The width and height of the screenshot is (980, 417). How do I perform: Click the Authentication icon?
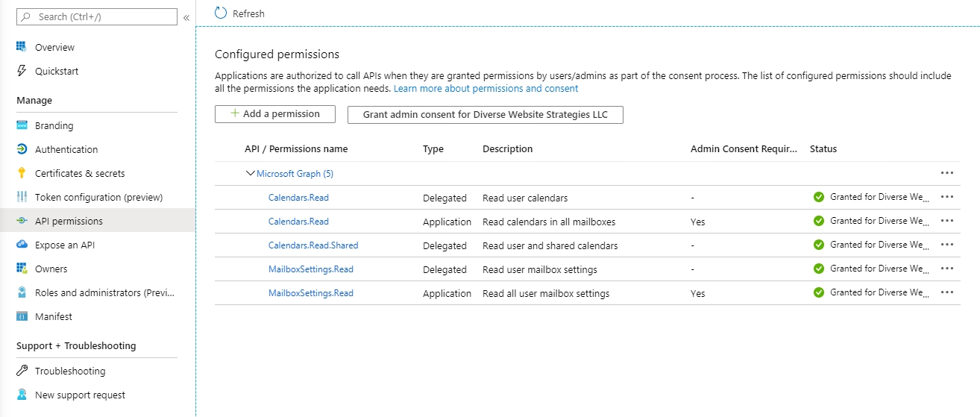tap(22, 149)
